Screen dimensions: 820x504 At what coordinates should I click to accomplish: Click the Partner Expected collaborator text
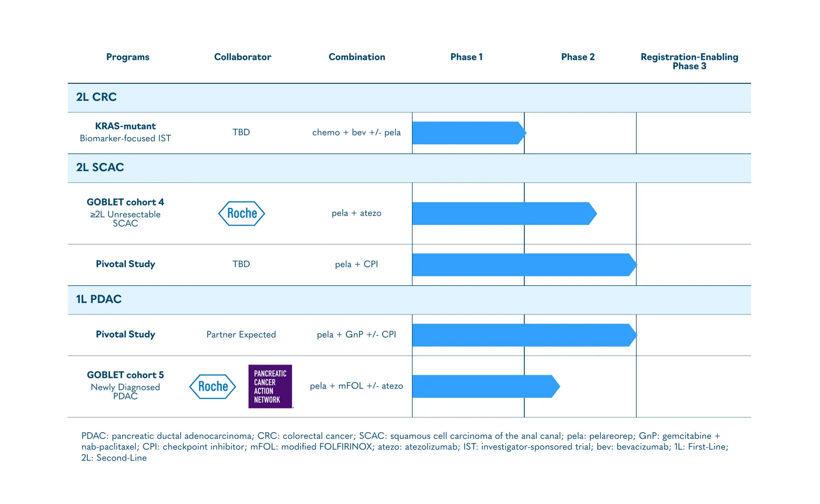click(x=241, y=335)
